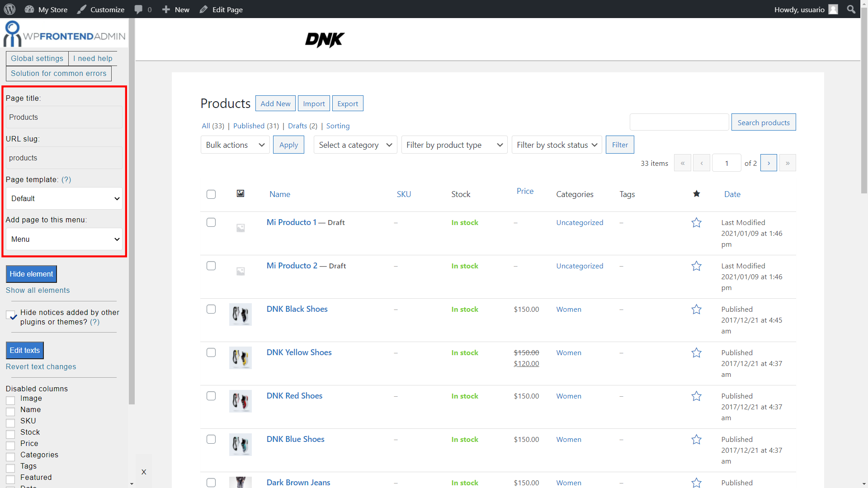Select all products checkbox in header
The image size is (868, 488).
click(x=211, y=194)
